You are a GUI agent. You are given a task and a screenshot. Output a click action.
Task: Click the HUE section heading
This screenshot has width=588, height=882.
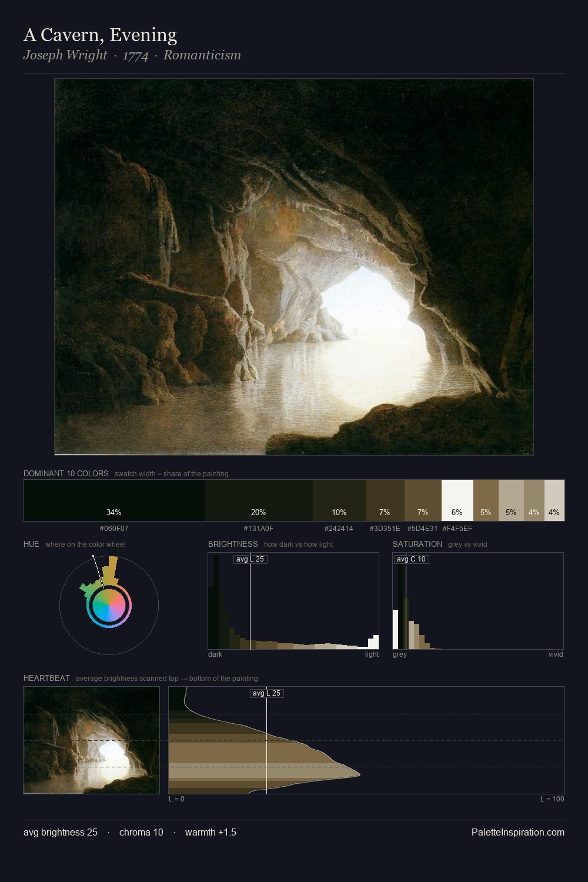[31, 544]
